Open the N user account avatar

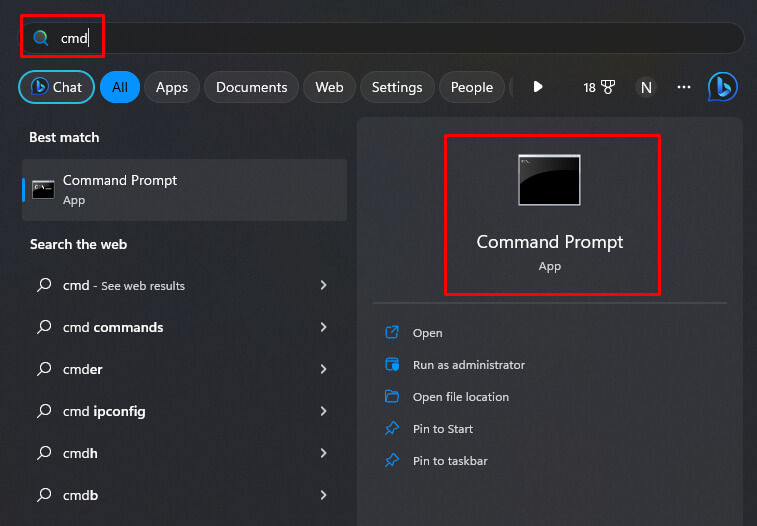point(646,87)
